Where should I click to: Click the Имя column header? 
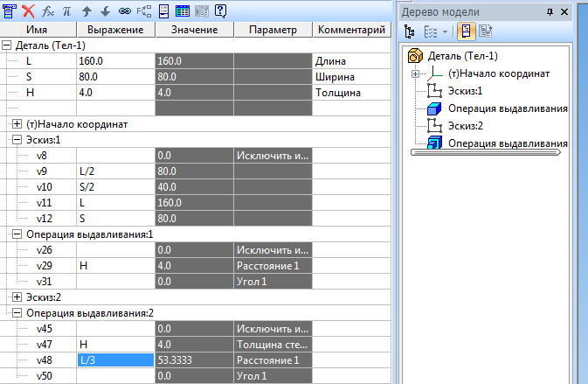point(38,30)
